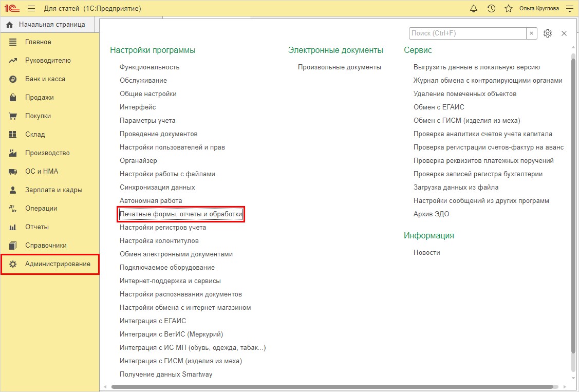Open Настройки распознавания документов
The height and width of the screenshot is (392, 579).
click(181, 294)
